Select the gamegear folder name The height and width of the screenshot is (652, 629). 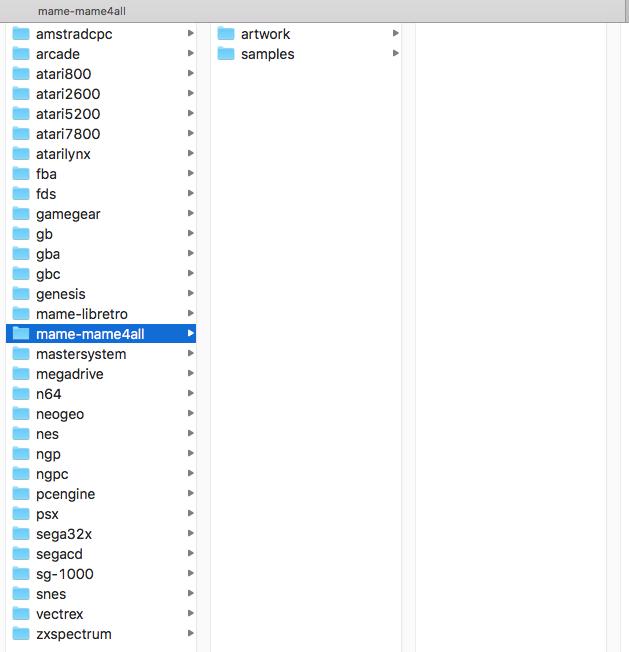click(68, 215)
